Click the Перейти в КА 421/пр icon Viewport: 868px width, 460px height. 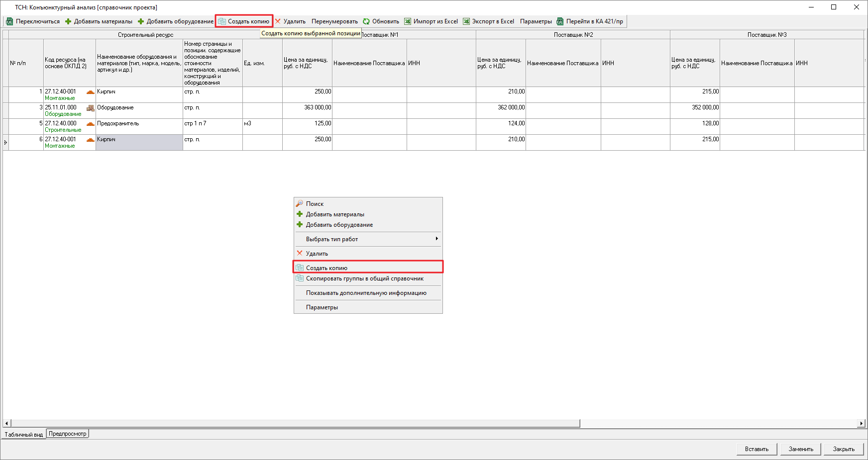tap(560, 21)
